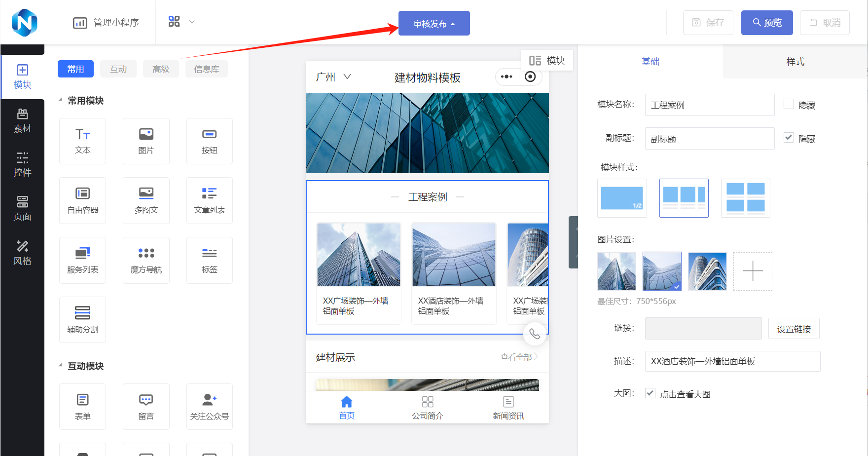Collapse the 常用模块 section
Image resolution: width=868 pixels, height=456 pixels.
tap(61, 100)
